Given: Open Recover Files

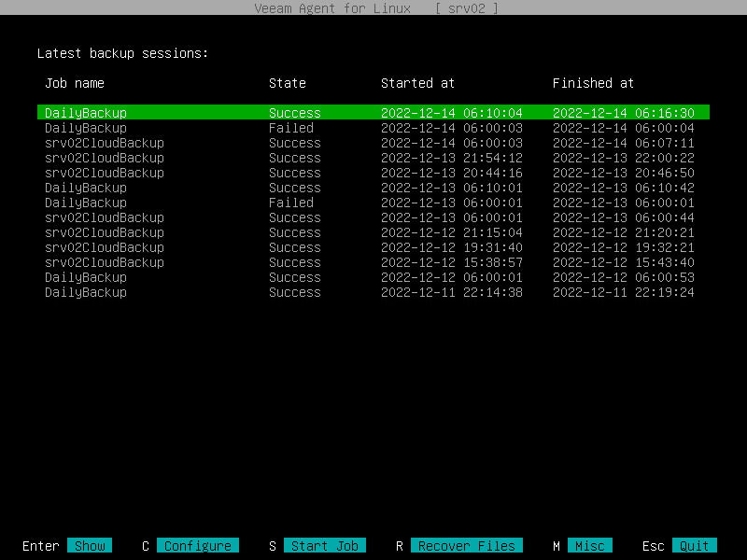Looking at the screenshot, I should pyautogui.click(x=466, y=545).
